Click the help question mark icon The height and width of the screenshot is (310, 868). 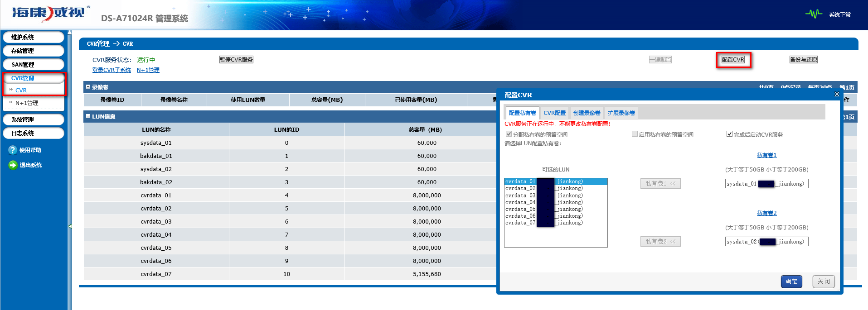tap(13, 150)
